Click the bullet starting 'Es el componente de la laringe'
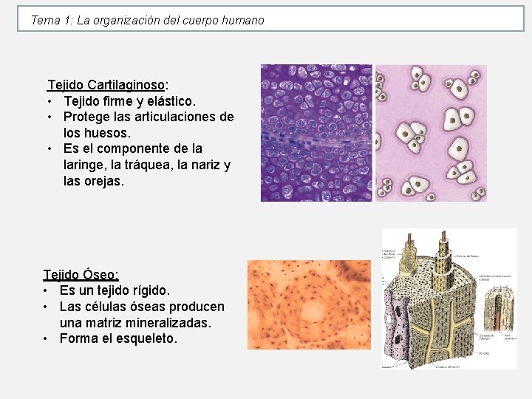 coord(147,165)
